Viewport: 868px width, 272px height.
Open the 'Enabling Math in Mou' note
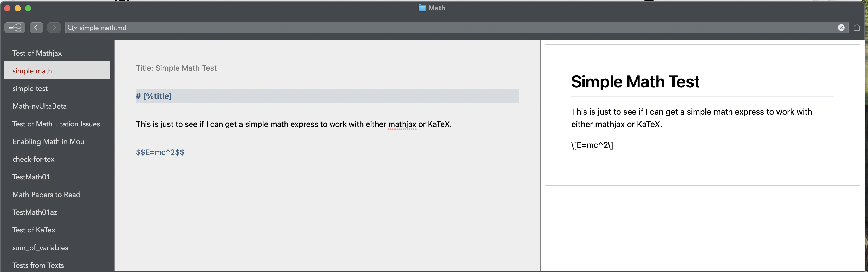click(48, 141)
